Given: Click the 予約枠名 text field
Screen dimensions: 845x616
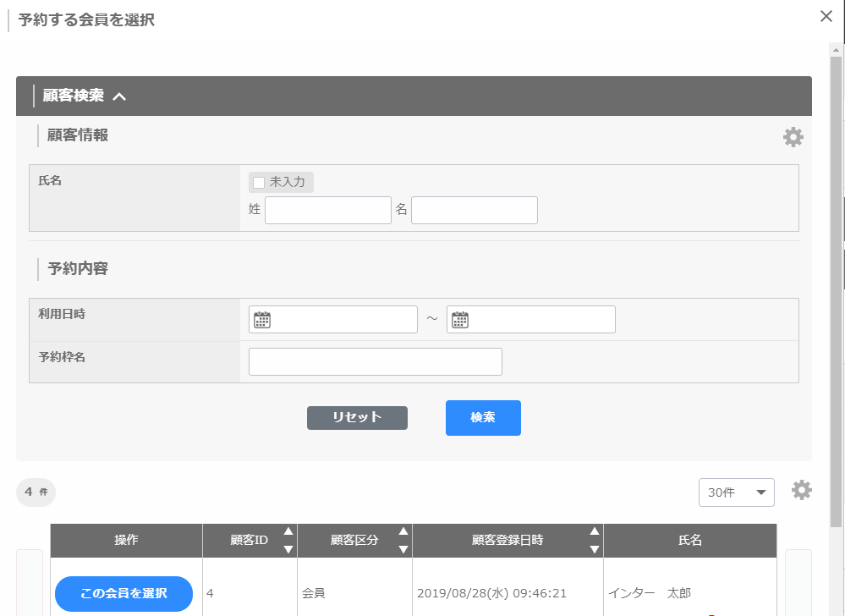Looking at the screenshot, I should click(375, 361).
